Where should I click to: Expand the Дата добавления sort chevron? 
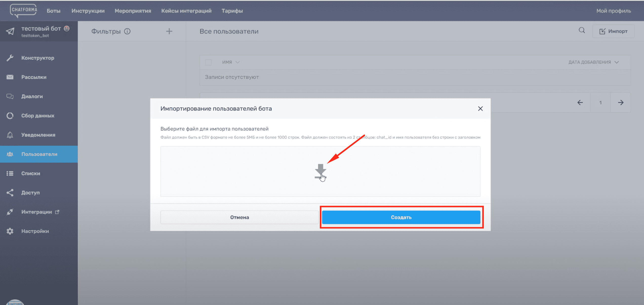click(617, 62)
